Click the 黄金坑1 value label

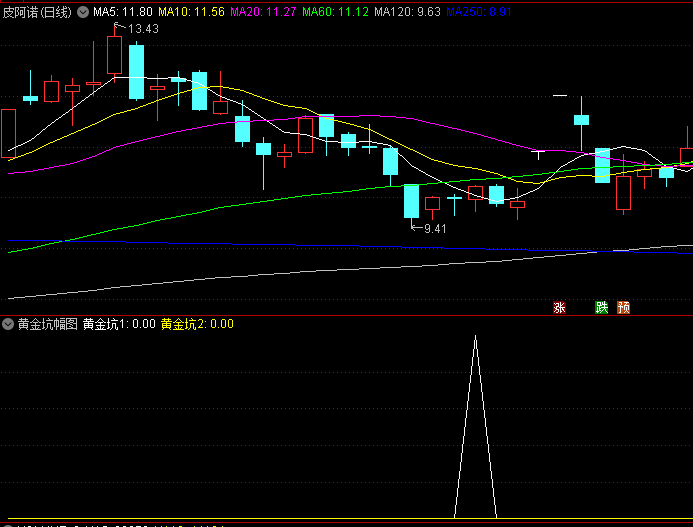(119, 324)
